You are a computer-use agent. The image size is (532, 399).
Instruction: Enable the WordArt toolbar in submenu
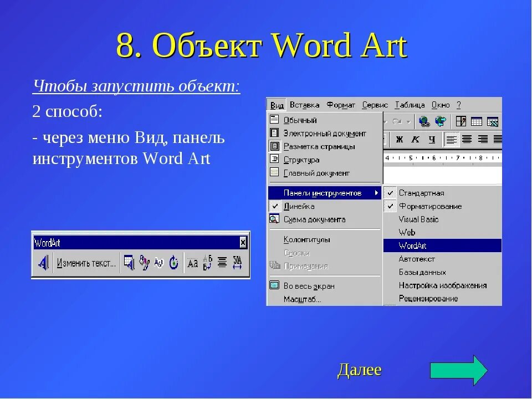click(x=442, y=245)
